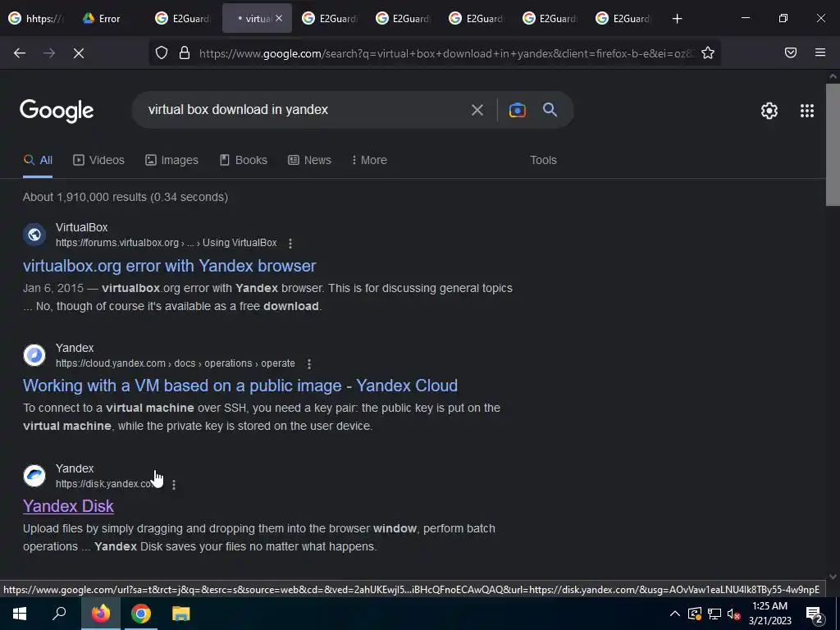
Task: Open options dots for Yandex Disk result
Action: (174, 484)
